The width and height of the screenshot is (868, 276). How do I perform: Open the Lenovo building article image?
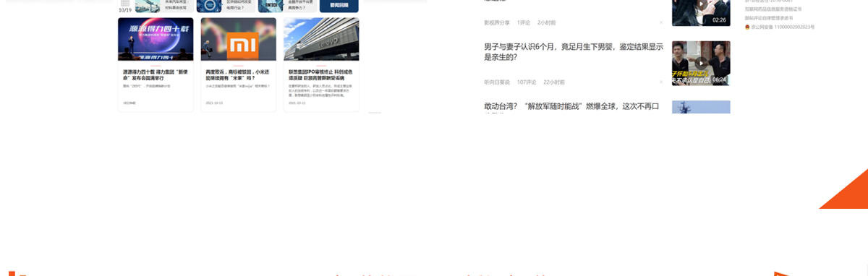coord(321,40)
